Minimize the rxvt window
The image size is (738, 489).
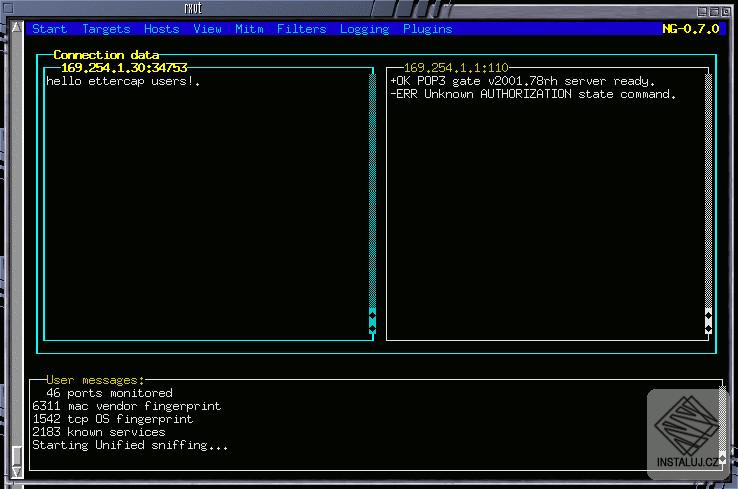(702, 12)
